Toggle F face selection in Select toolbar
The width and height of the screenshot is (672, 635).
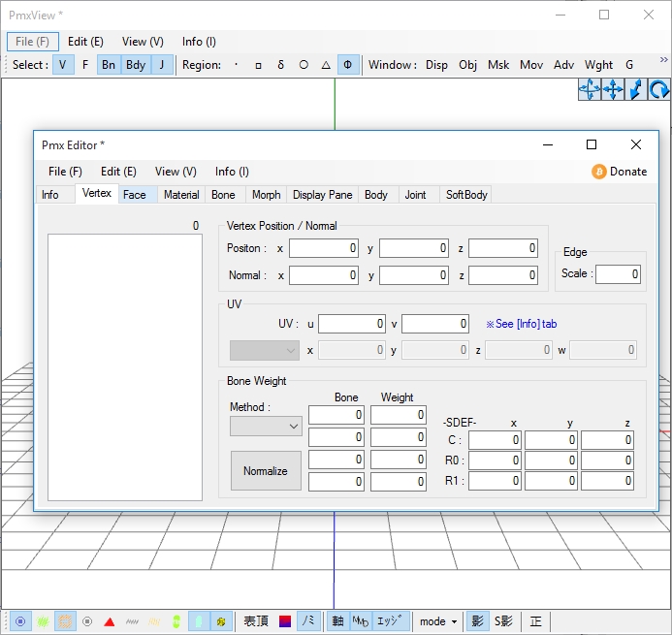click(x=85, y=65)
